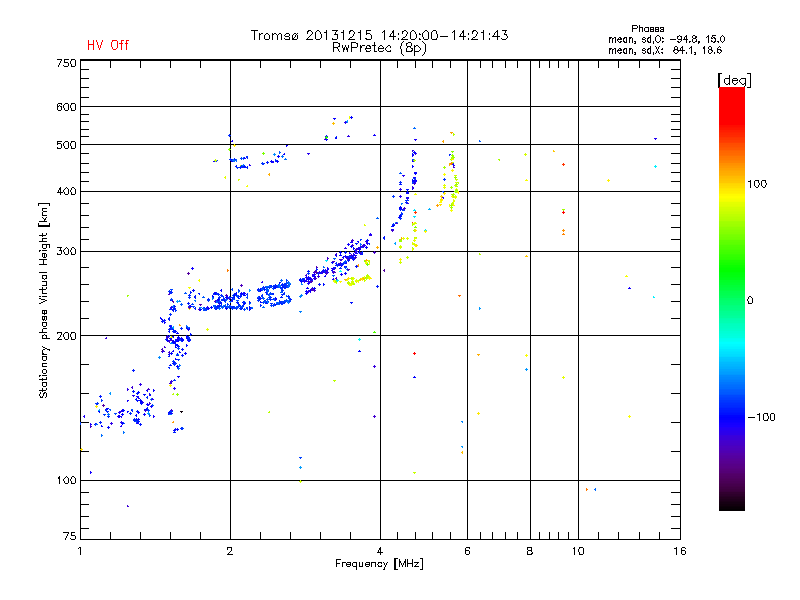This screenshot has width=800, height=600.
Task: Click the Frequency [MHz] axis label
Action: click(378, 565)
